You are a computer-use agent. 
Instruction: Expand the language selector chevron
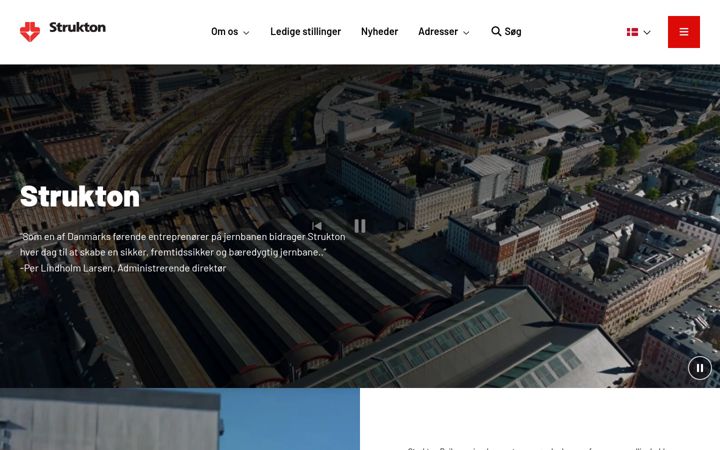(647, 33)
